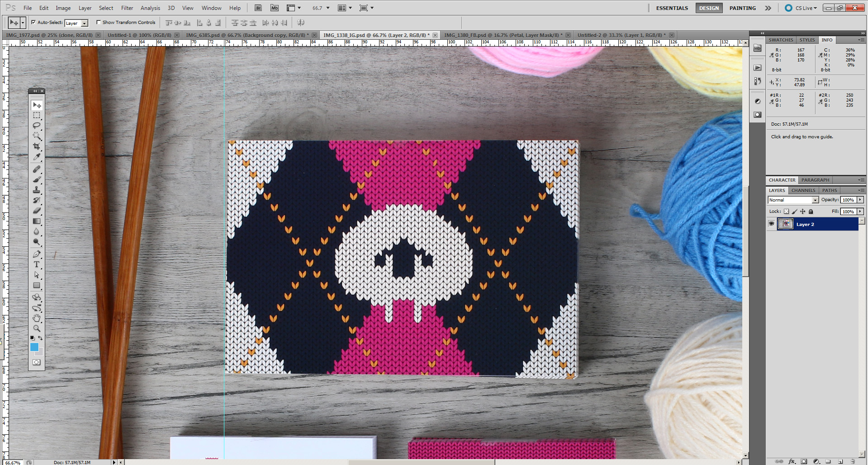Viewport: 868px width, 465px height.
Task: Open the Auto-Select Layer dropdown
Action: pos(84,23)
